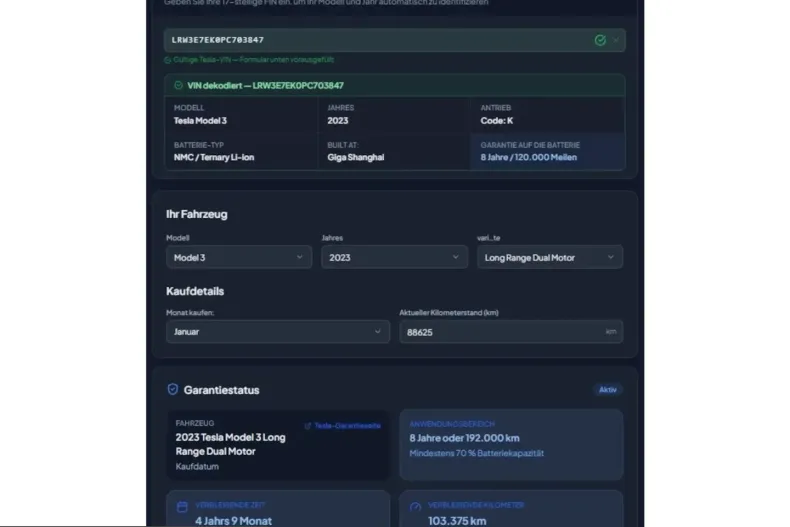Click the 'Code: K' Antrieb value
790x527 pixels.
click(497, 121)
